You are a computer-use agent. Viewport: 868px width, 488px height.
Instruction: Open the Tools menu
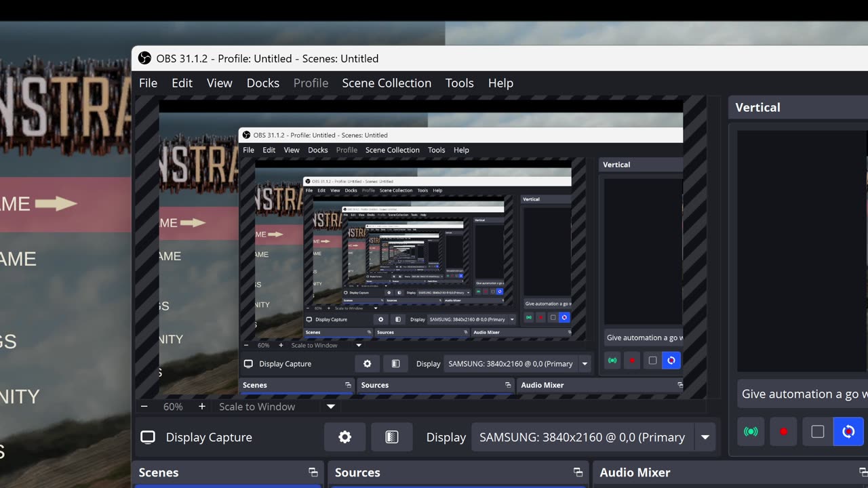(460, 83)
